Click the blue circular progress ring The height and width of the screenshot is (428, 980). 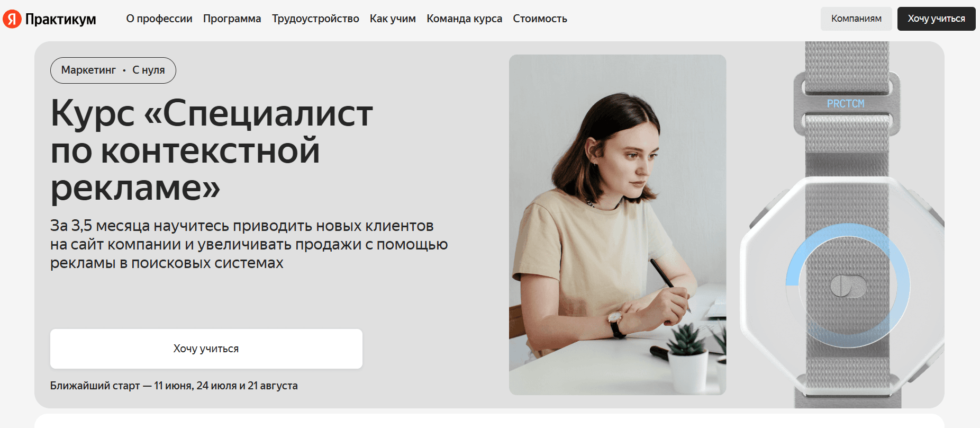848,285
